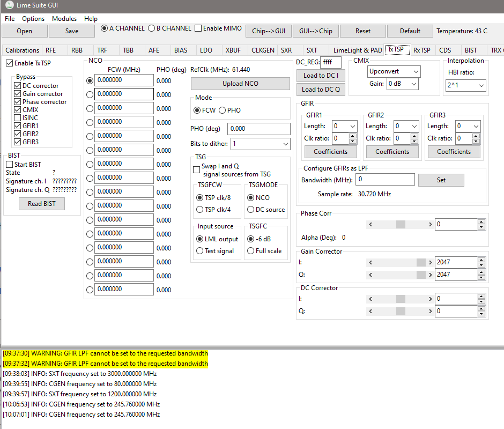The image size is (504, 429).
Task: Select B CHANNEL radio button
Action: [x=152, y=28]
